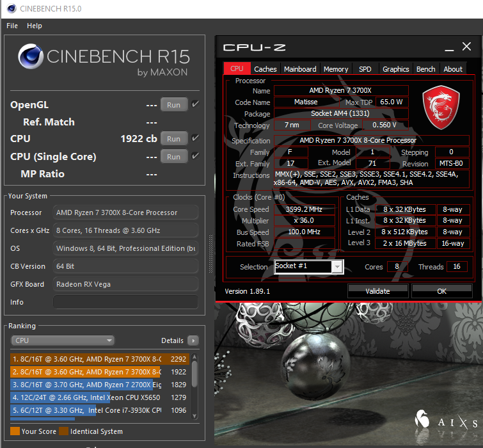Click the Multiplier value x 36.0
This screenshot has height=448, width=483.
click(x=304, y=220)
